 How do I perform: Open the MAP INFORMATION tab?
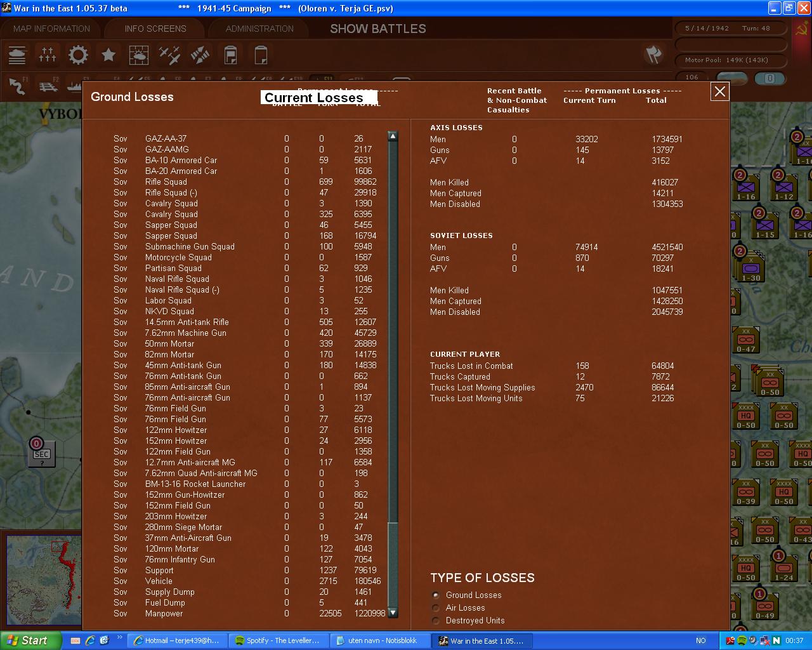click(51, 29)
